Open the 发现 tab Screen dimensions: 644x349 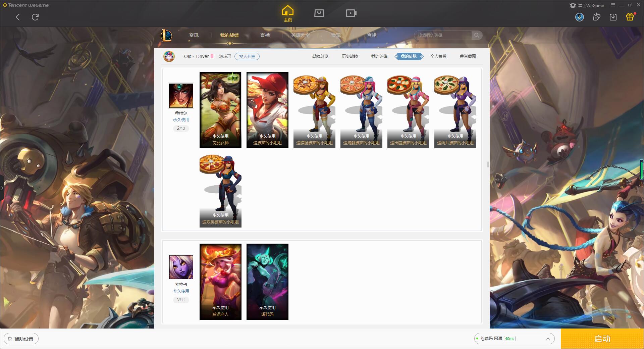pos(336,35)
